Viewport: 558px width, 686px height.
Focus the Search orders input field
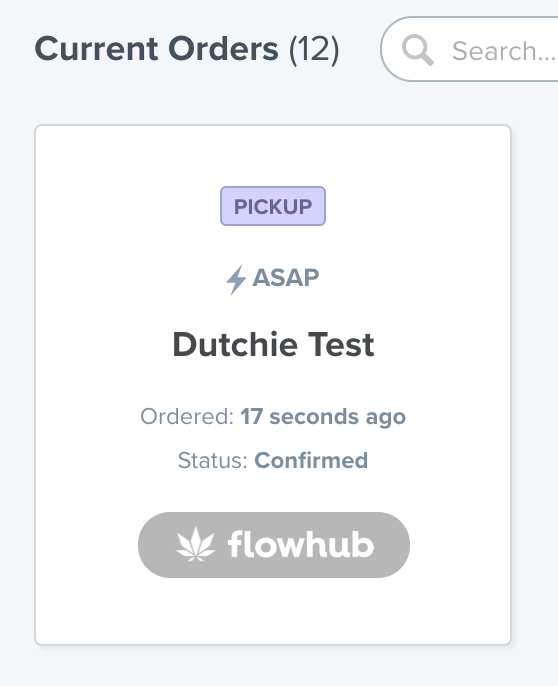(469, 49)
